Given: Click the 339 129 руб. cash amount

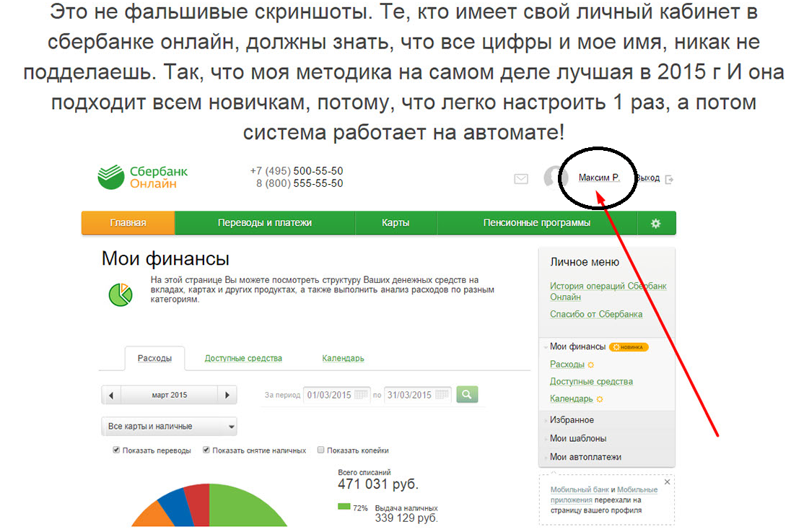Looking at the screenshot, I should (406, 518).
